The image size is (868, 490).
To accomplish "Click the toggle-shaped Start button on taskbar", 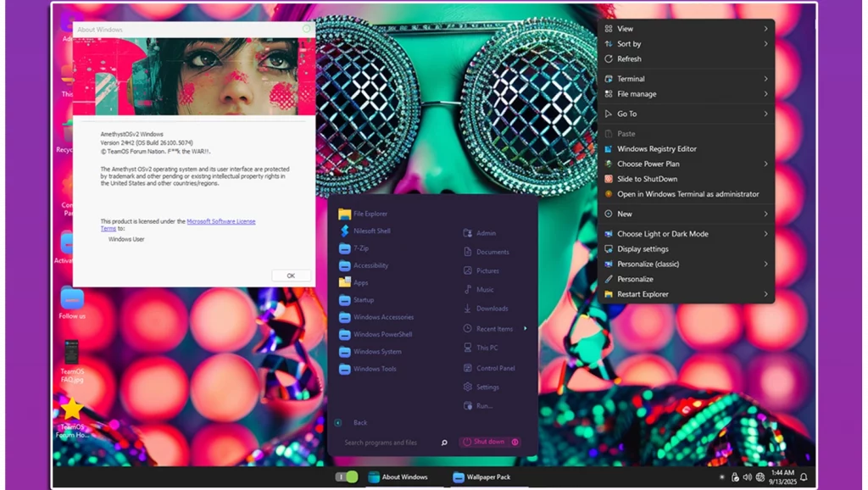I will point(347,477).
